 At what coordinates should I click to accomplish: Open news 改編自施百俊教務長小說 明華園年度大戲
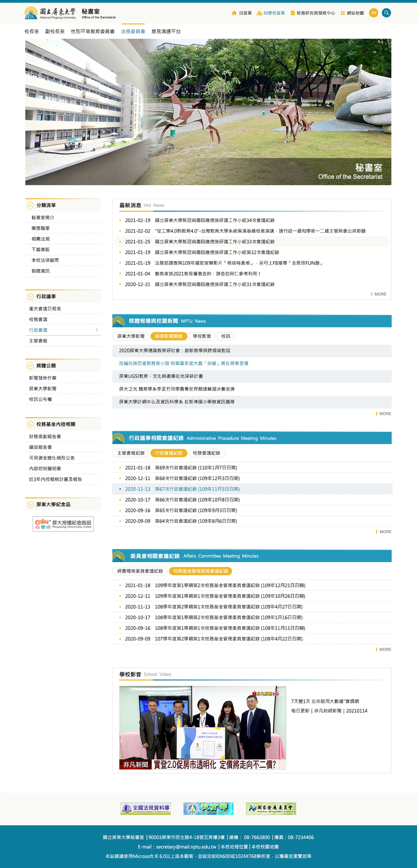tap(183, 364)
